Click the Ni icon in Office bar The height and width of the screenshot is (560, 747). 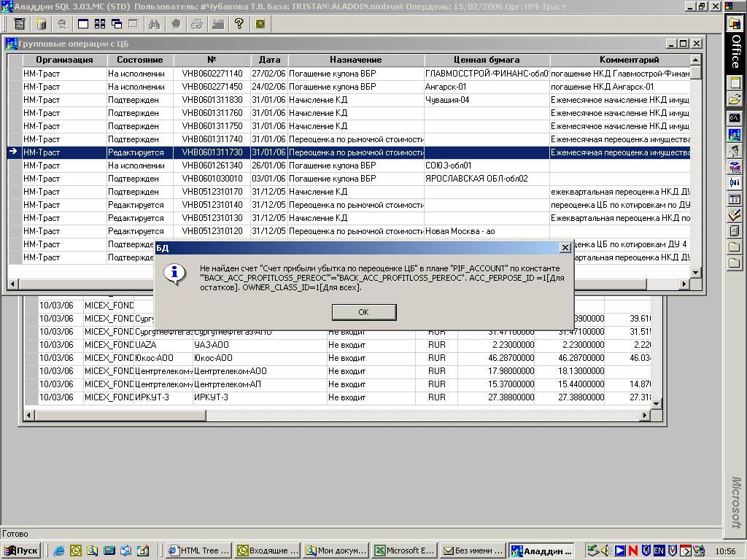(735, 182)
